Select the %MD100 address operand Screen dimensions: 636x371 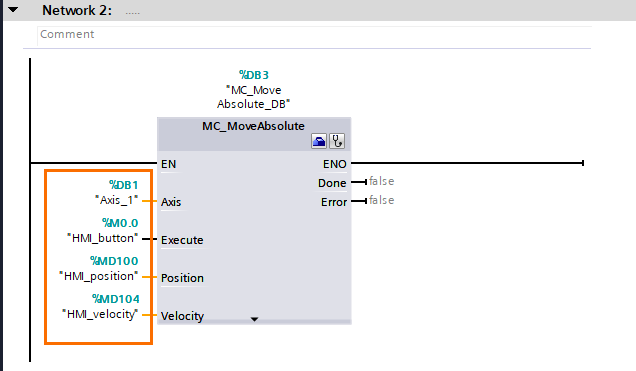click(x=114, y=261)
